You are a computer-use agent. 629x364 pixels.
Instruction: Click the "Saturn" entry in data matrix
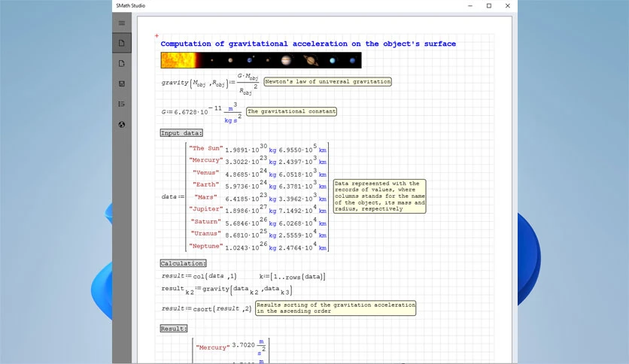click(x=206, y=221)
